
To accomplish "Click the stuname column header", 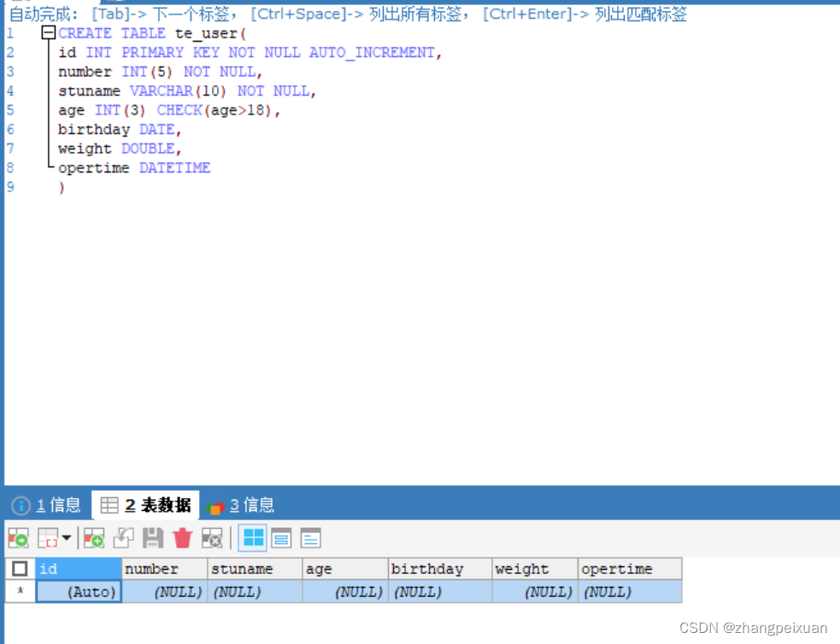I will (x=255, y=569).
